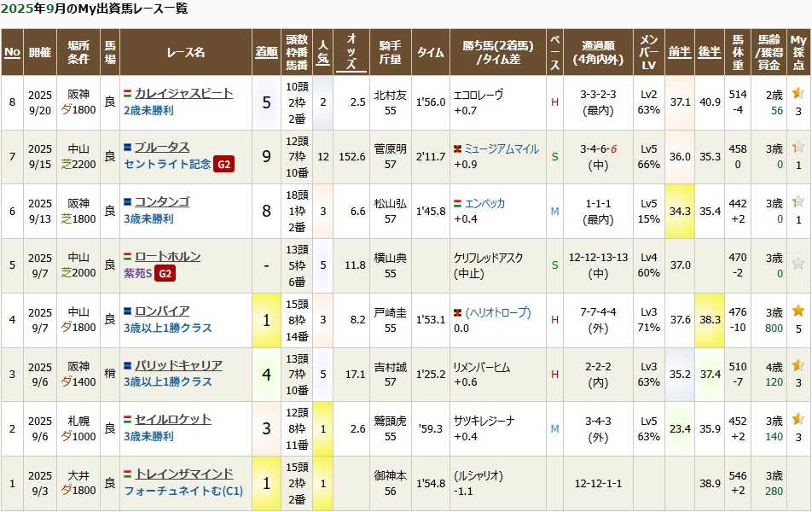Open runner-up (ヘリオトロープ) link
The height and width of the screenshot is (512, 812).
click(x=498, y=312)
